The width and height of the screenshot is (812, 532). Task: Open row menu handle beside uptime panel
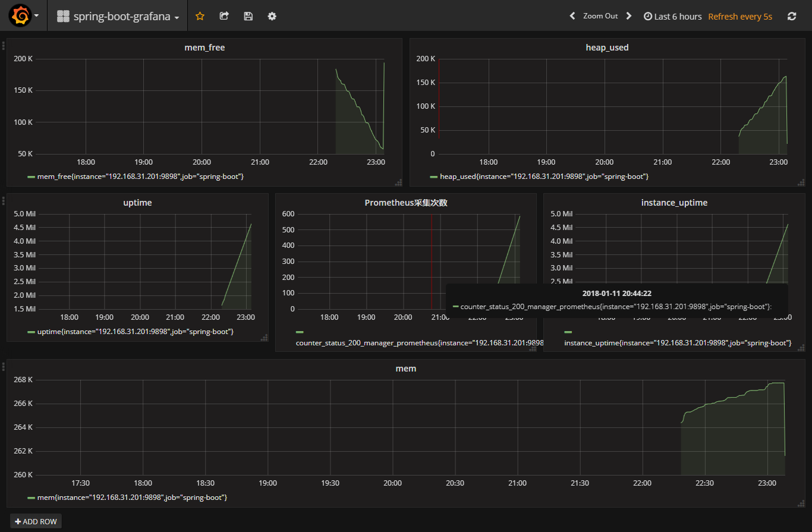click(x=3, y=200)
